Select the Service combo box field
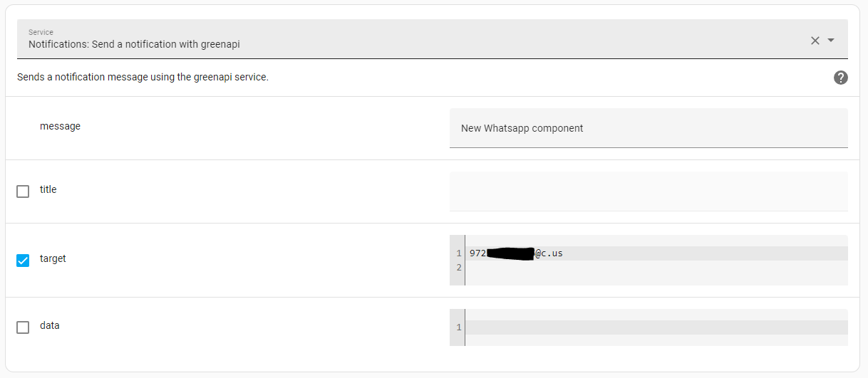 point(433,39)
